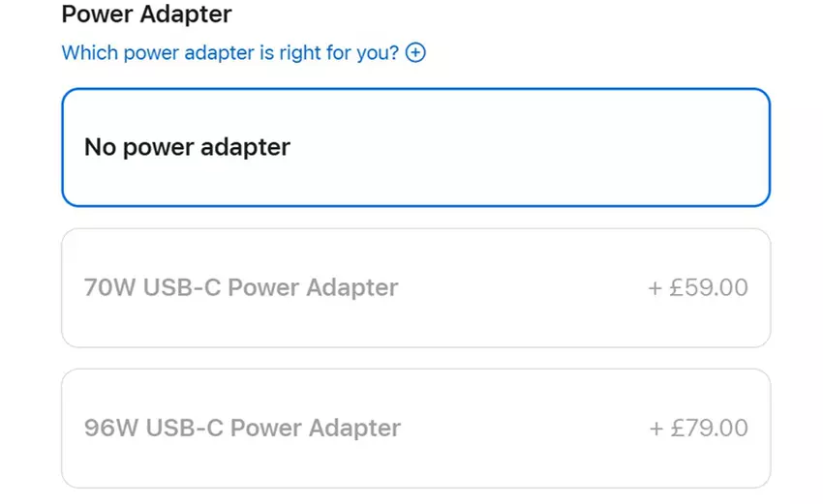Screen dimensions: 823x504
Task: Click the "70W USB-C Power Adapter" label text
Action: pyautogui.click(x=241, y=287)
